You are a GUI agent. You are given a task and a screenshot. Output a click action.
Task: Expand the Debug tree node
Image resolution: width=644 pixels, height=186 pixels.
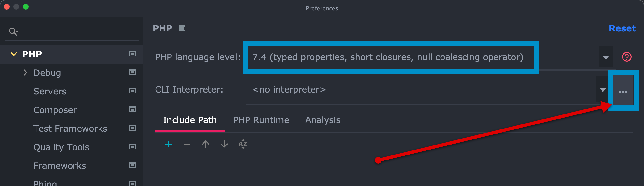pyautogui.click(x=25, y=72)
